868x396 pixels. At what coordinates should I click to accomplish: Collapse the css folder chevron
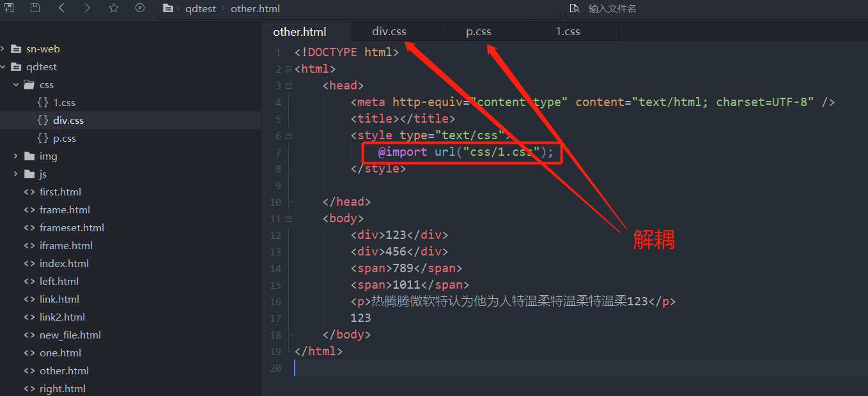tap(16, 85)
